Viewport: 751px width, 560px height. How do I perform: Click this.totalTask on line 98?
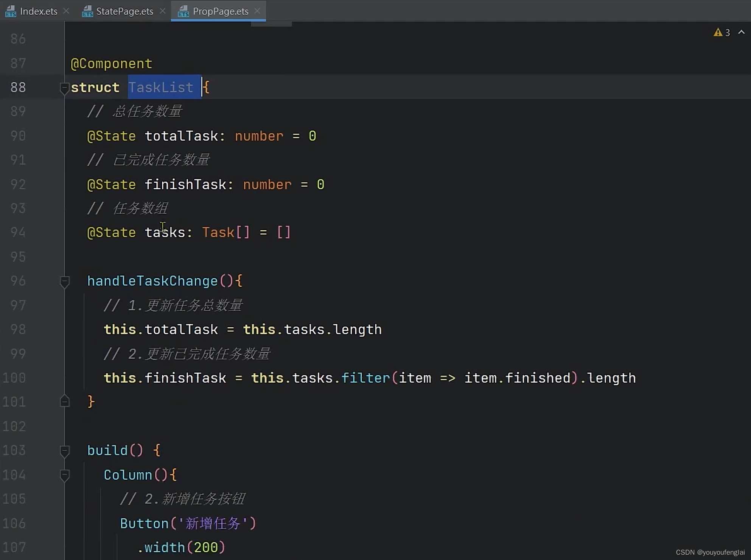tap(161, 330)
